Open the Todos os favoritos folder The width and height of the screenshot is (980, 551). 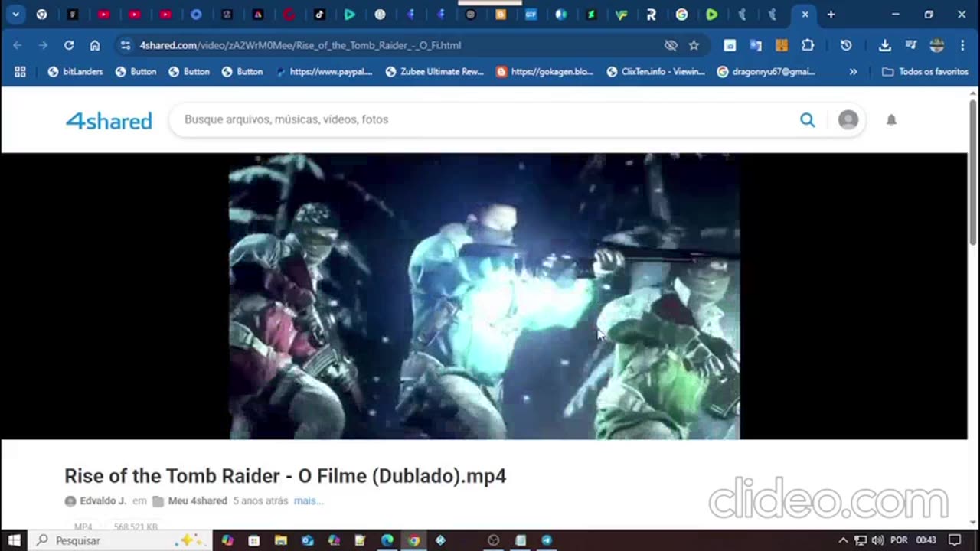tap(925, 71)
